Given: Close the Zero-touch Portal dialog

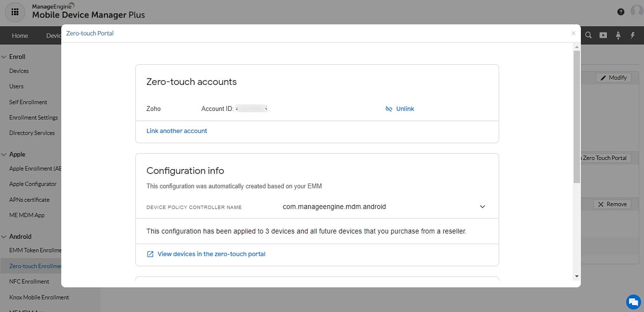Looking at the screenshot, I should 573,33.
